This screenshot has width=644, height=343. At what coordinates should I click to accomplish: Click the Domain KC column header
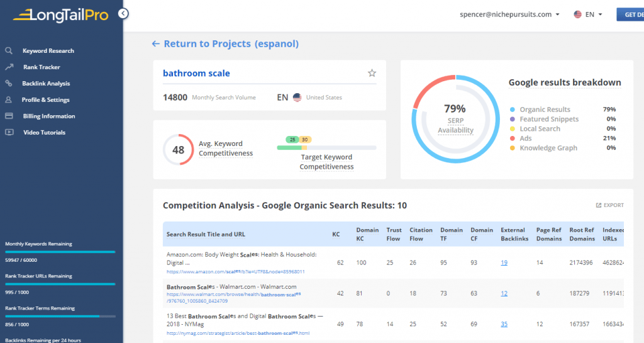(367, 234)
